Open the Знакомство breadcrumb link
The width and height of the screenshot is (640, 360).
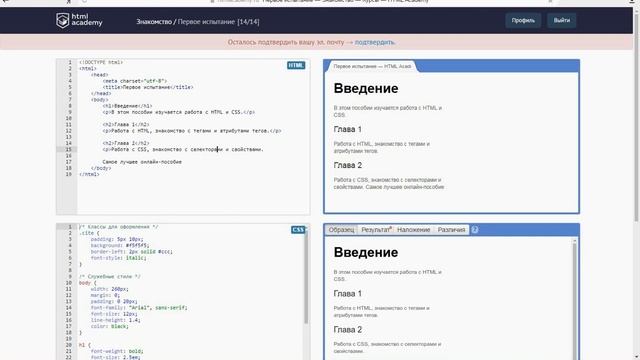tap(154, 22)
